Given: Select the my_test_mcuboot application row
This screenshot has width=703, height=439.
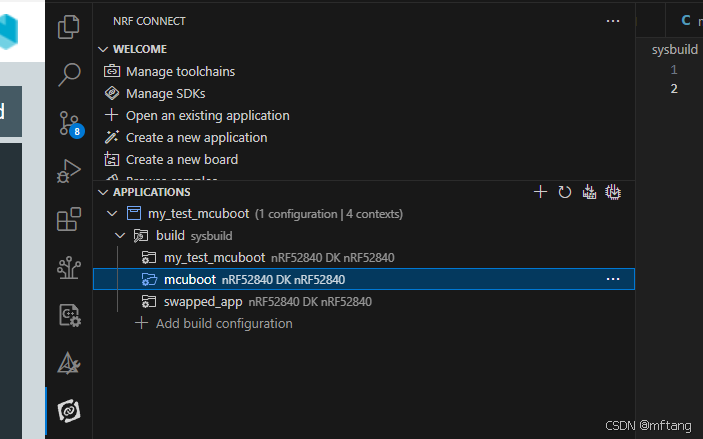Looking at the screenshot, I should point(364,213).
